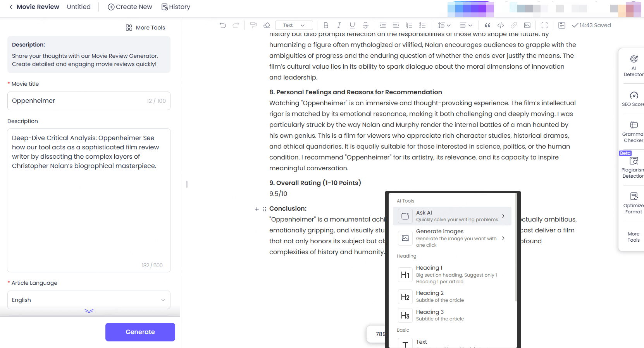Select the eraser clear-format tool
This screenshot has width=644, height=348.
[x=267, y=25]
